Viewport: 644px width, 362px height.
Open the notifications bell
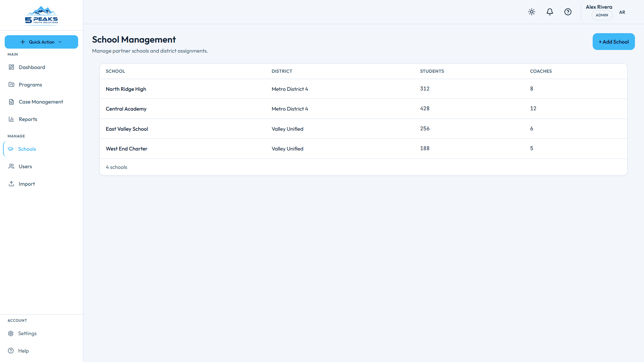[550, 12]
